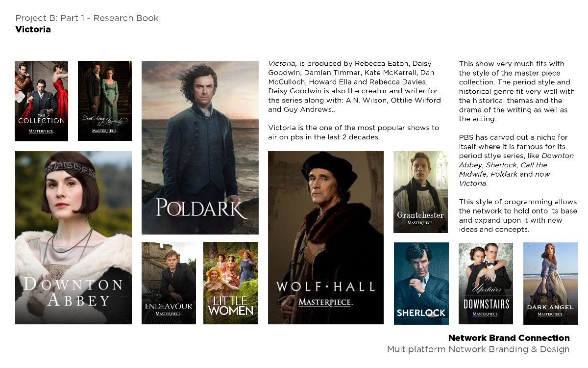Click the paragraph about Victoria's producers
This screenshot has width=588, height=368.
pyautogui.click(x=354, y=86)
